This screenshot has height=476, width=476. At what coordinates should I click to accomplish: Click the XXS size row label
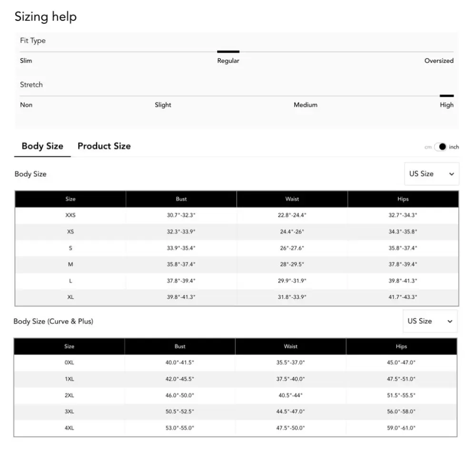pos(70,215)
